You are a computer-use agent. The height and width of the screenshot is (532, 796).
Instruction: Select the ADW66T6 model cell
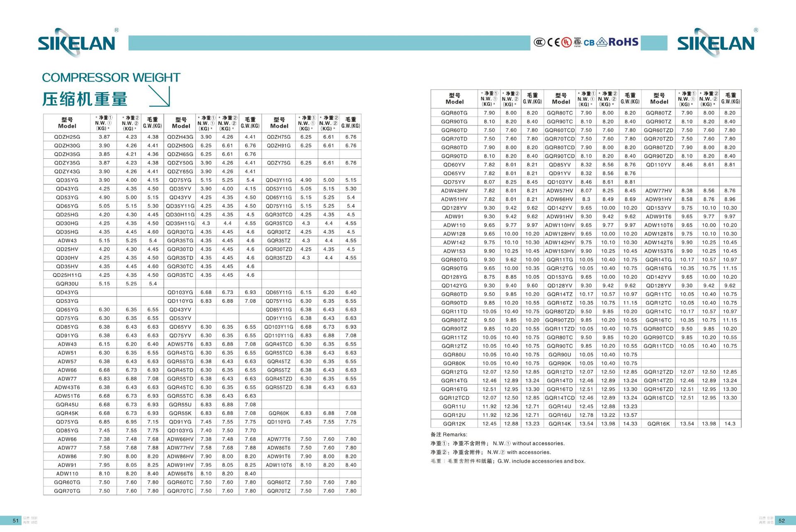pos(180,474)
